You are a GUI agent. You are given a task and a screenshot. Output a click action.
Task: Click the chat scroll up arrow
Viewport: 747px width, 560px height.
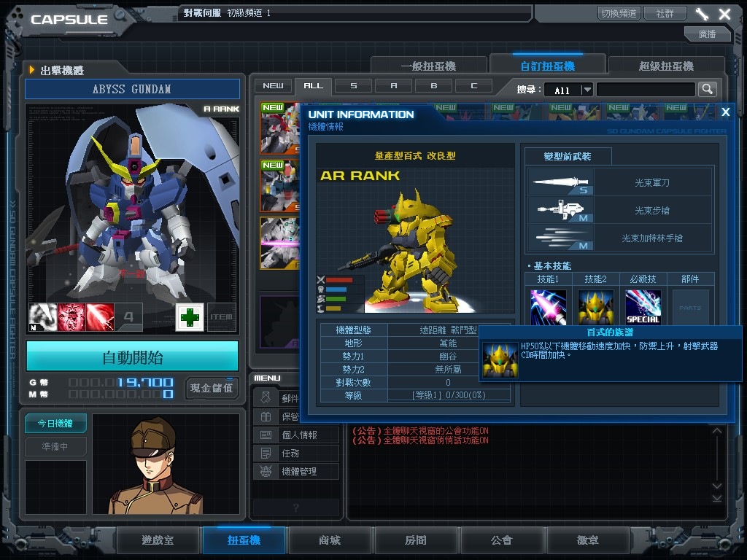pos(717,431)
